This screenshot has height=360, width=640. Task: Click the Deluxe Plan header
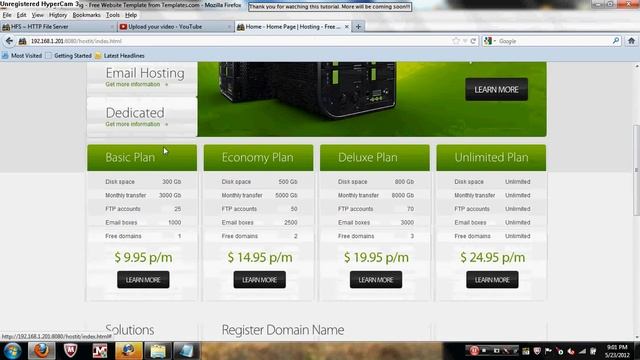click(375, 158)
